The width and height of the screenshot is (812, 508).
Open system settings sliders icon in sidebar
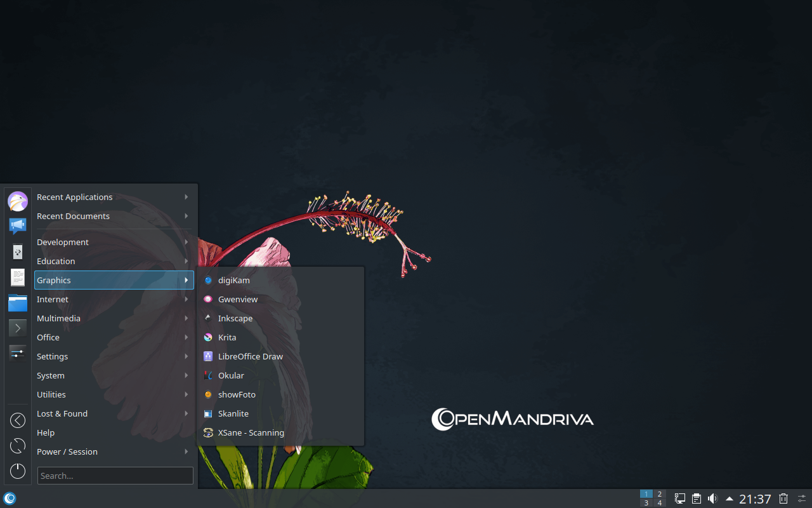18,352
